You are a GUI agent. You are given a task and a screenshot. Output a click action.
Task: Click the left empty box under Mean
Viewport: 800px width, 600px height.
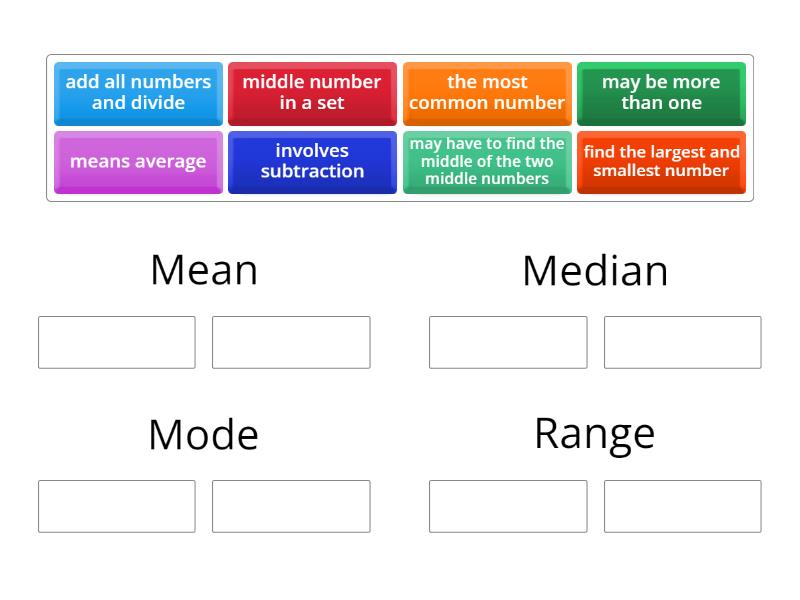point(117,342)
